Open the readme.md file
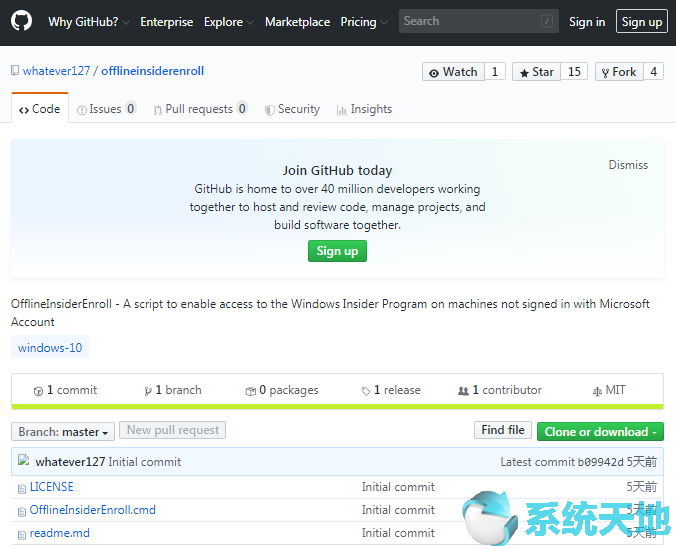Viewport: 676px width, 549px height. coord(60,533)
